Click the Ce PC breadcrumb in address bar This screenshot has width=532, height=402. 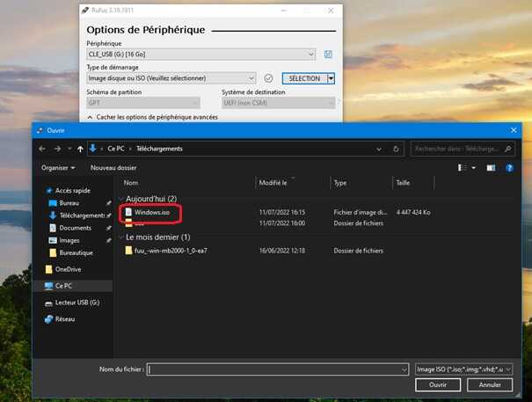[116, 149]
